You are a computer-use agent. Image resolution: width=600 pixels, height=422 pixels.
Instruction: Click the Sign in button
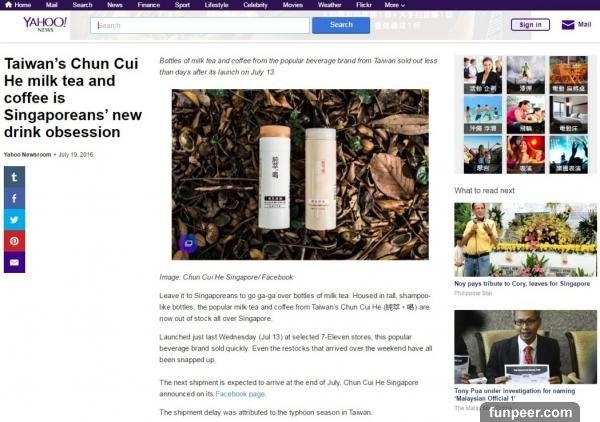531,25
